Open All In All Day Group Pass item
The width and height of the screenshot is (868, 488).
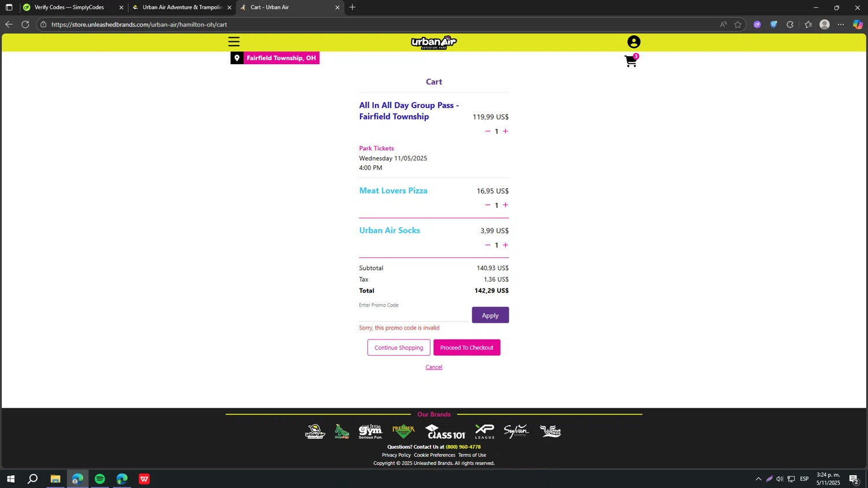click(x=409, y=110)
